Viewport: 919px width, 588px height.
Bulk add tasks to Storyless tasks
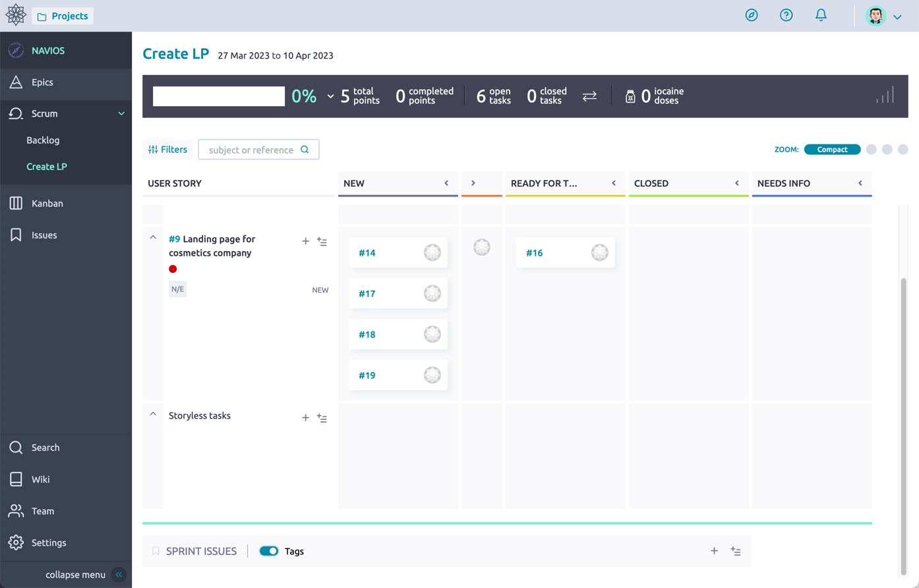point(322,418)
